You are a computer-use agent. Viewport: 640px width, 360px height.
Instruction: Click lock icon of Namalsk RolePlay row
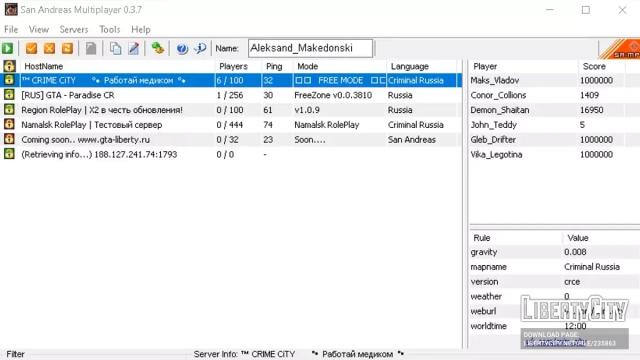[x=9, y=124]
